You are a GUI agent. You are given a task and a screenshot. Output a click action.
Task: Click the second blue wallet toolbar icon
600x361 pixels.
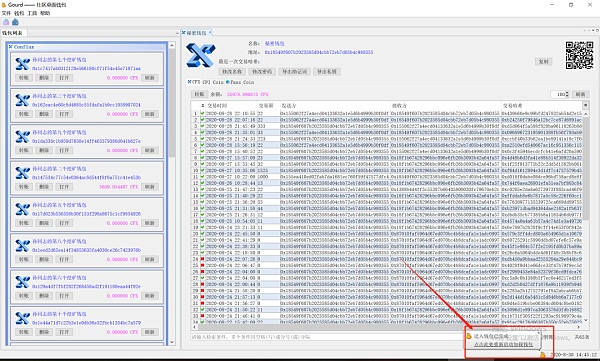pyautogui.click(x=15, y=22)
